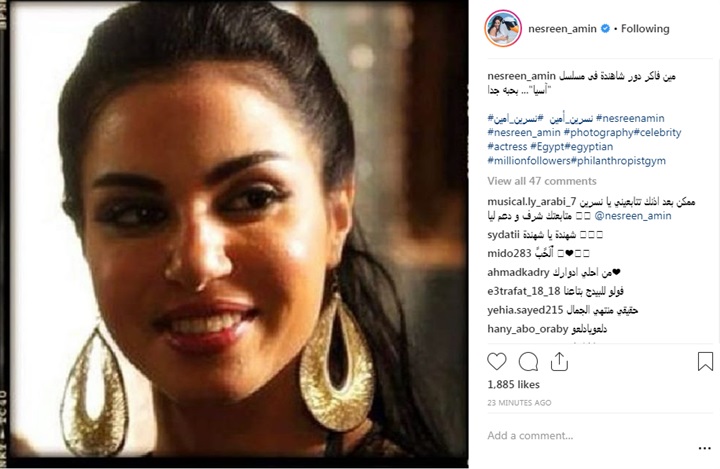Viewport: 720px width, 469px height.
Task: Open comments via the speech bubble icon
Action: pyautogui.click(x=528, y=362)
